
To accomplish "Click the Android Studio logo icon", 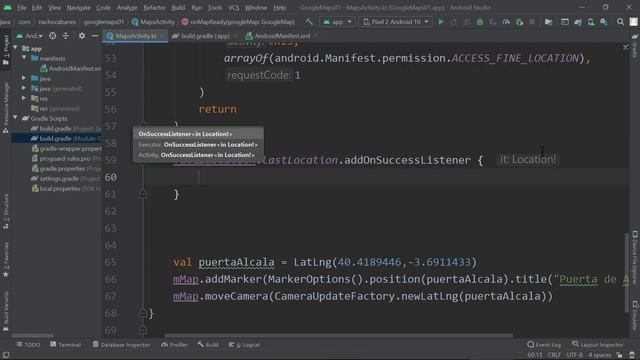I will (7, 7).
